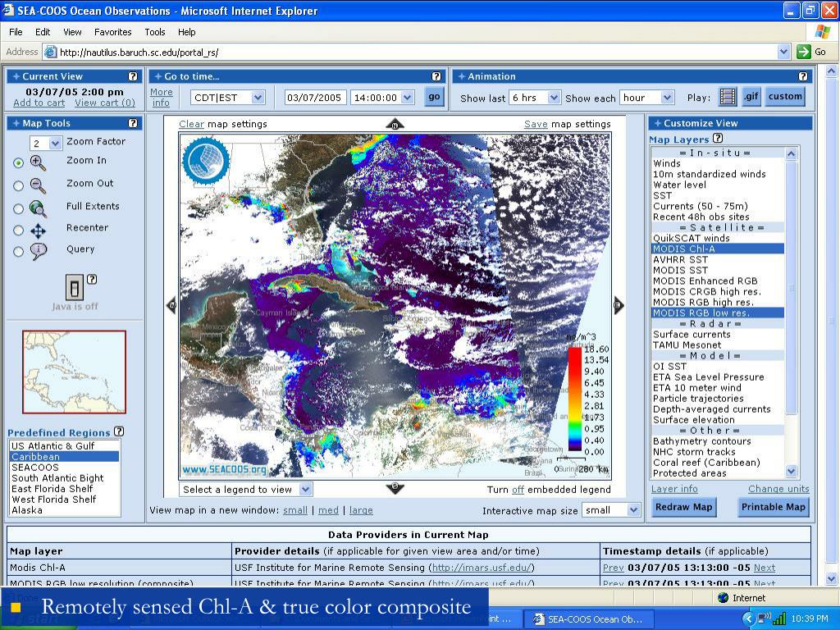Open the address bar history dropdown

(x=783, y=52)
